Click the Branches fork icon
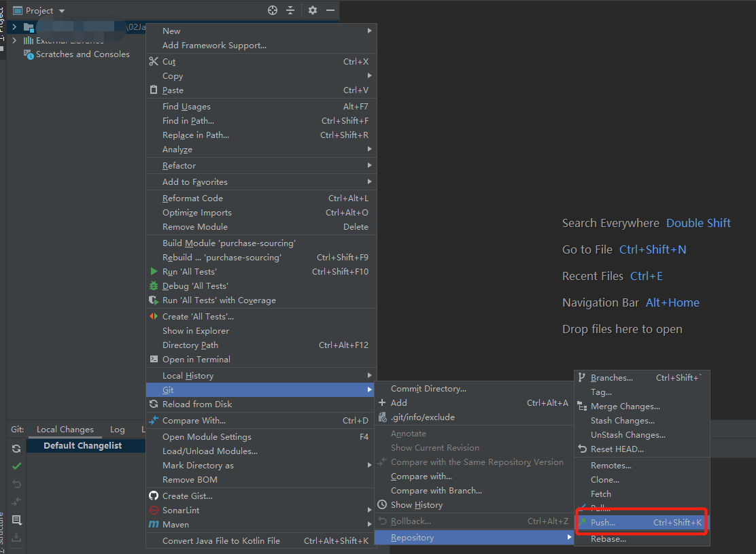 pos(582,377)
